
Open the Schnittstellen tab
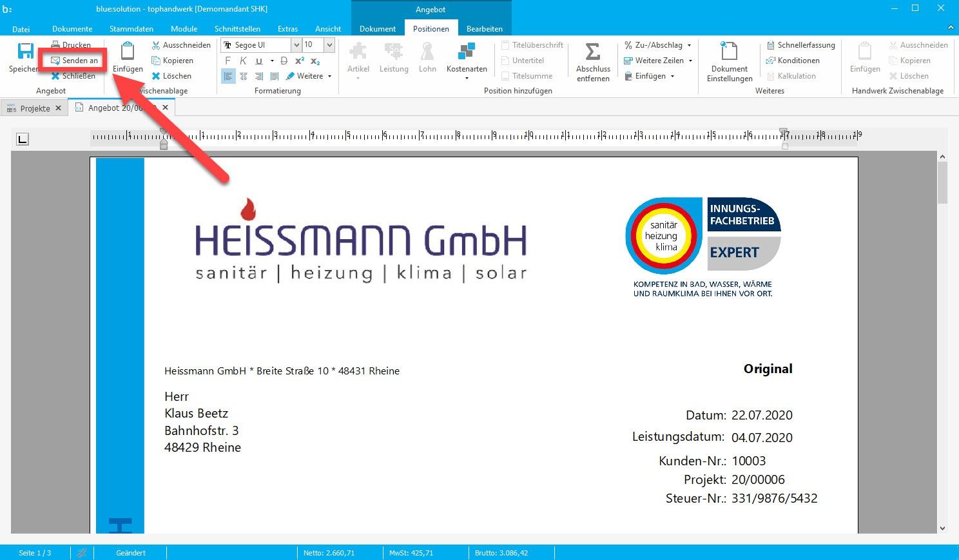237,28
